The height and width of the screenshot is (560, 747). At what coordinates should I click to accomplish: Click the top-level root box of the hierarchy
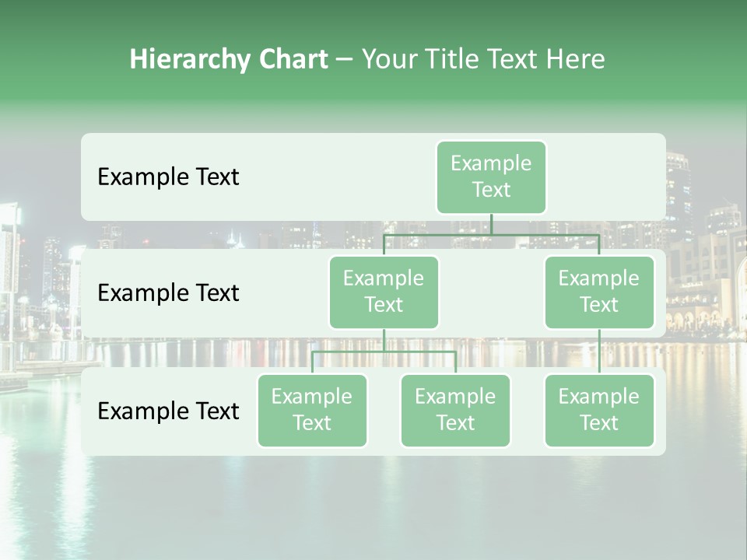tap(491, 177)
